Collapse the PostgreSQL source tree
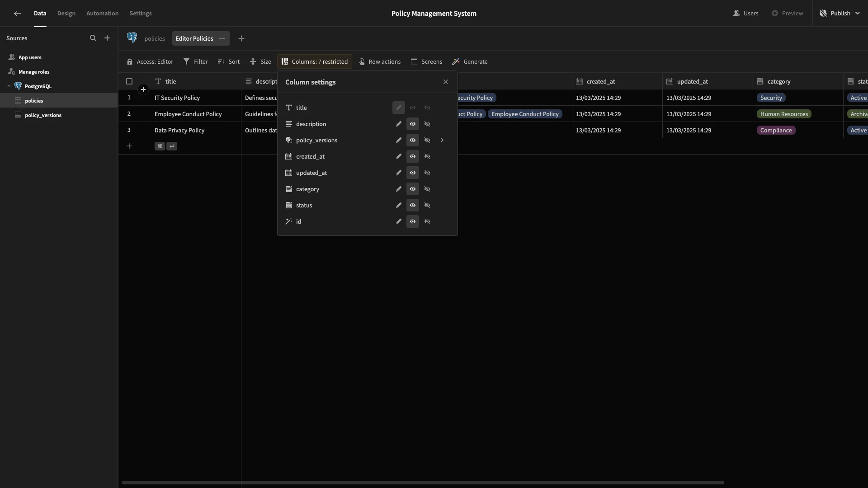The width and height of the screenshot is (868, 488). tap(9, 86)
